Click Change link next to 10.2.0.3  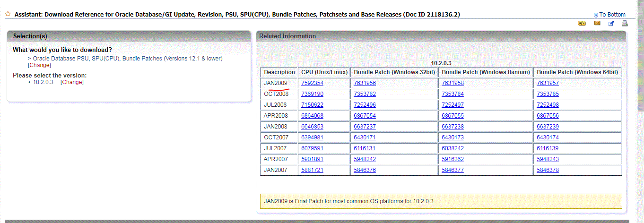(x=72, y=82)
